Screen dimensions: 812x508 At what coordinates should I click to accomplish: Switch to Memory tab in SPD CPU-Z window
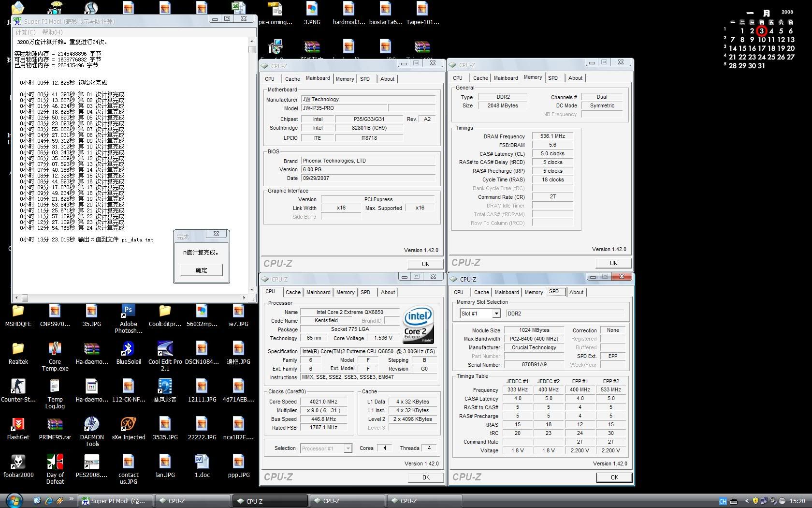tap(534, 292)
